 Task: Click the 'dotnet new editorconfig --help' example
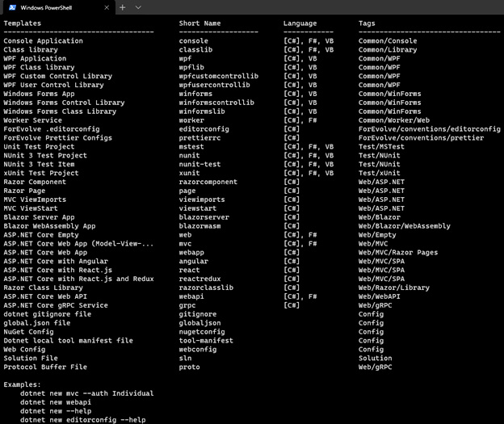tap(83, 420)
